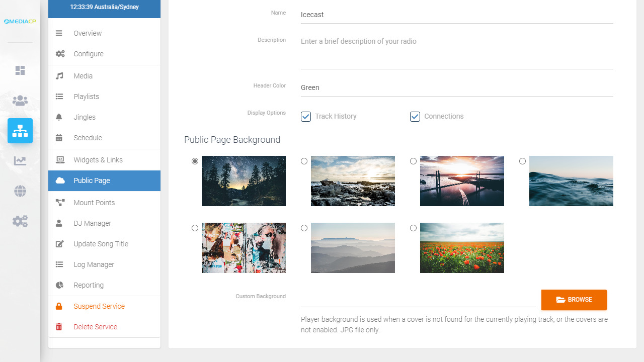The image size is (644, 362).
Task: Click the person icon beside DJ Manager
Action: 59,223
